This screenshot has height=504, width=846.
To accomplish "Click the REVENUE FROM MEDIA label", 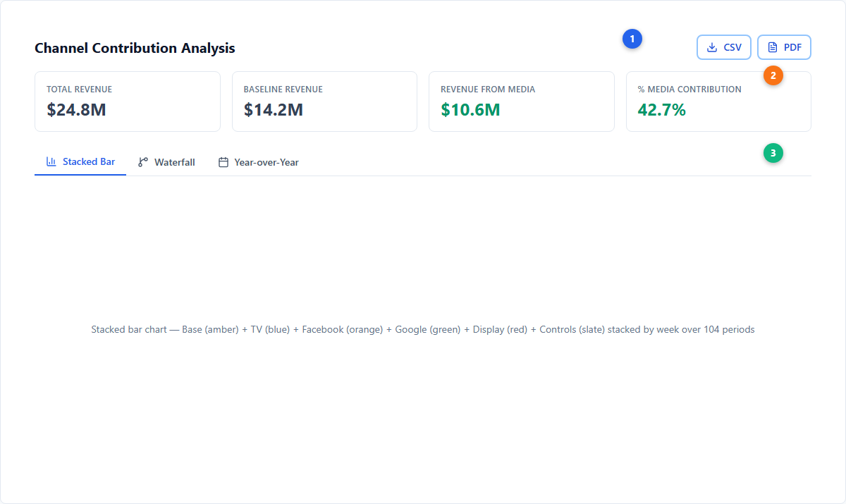I will pyautogui.click(x=488, y=90).
